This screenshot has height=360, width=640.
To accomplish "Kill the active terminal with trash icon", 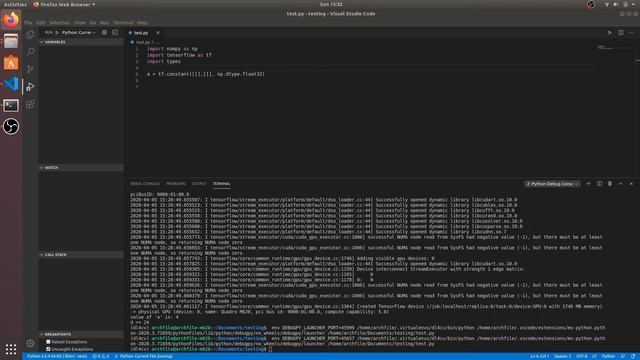I will (610, 184).
